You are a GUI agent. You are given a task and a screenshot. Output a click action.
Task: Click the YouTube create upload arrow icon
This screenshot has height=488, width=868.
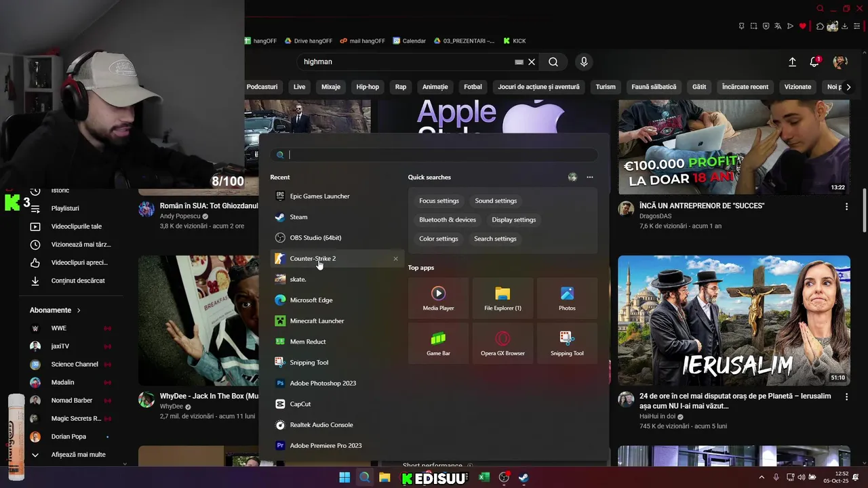pos(792,62)
